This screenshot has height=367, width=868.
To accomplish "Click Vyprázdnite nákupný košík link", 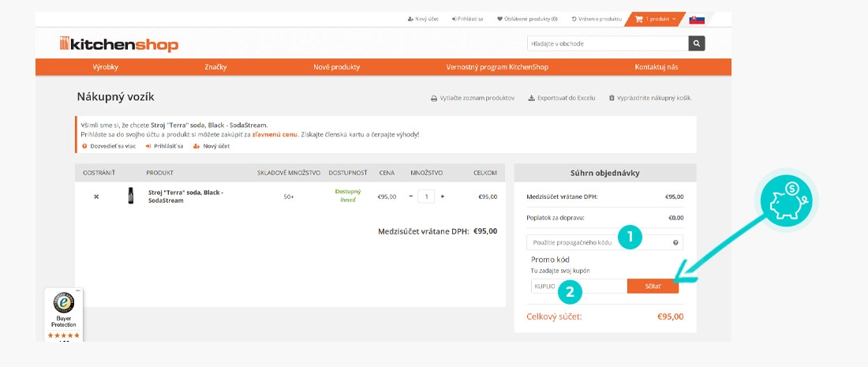I will pos(650,98).
